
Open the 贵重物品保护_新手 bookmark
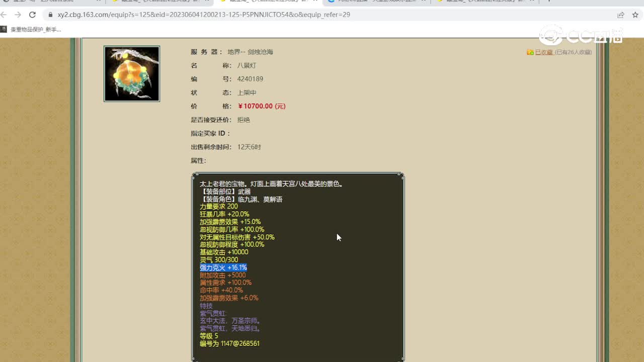pyautogui.click(x=36, y=30)
